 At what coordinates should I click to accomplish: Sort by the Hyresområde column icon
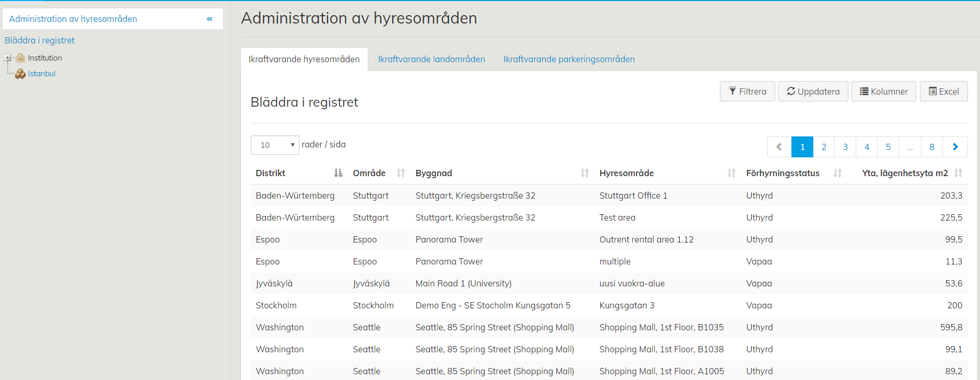coord(731,173)
